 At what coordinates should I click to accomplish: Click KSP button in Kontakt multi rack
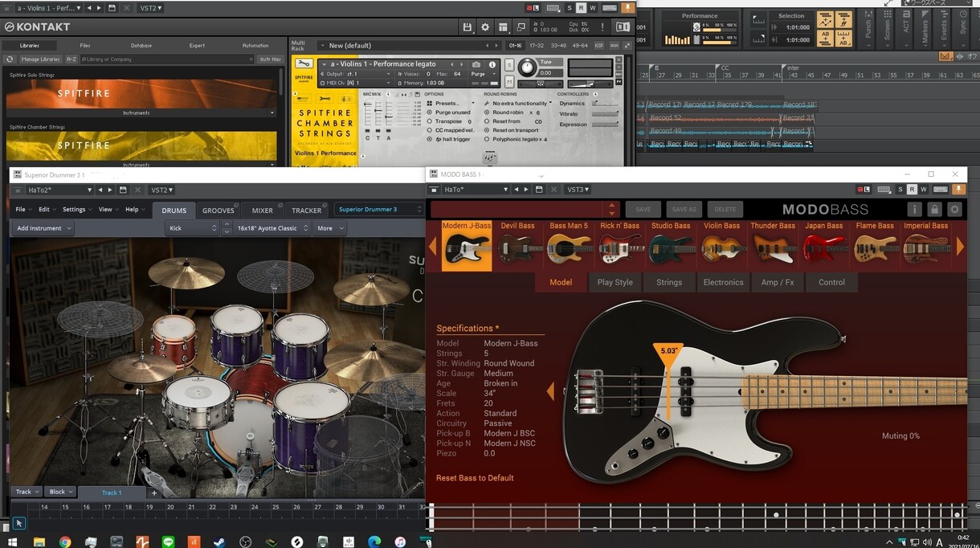pyautogui.click(x=599, y=46)
